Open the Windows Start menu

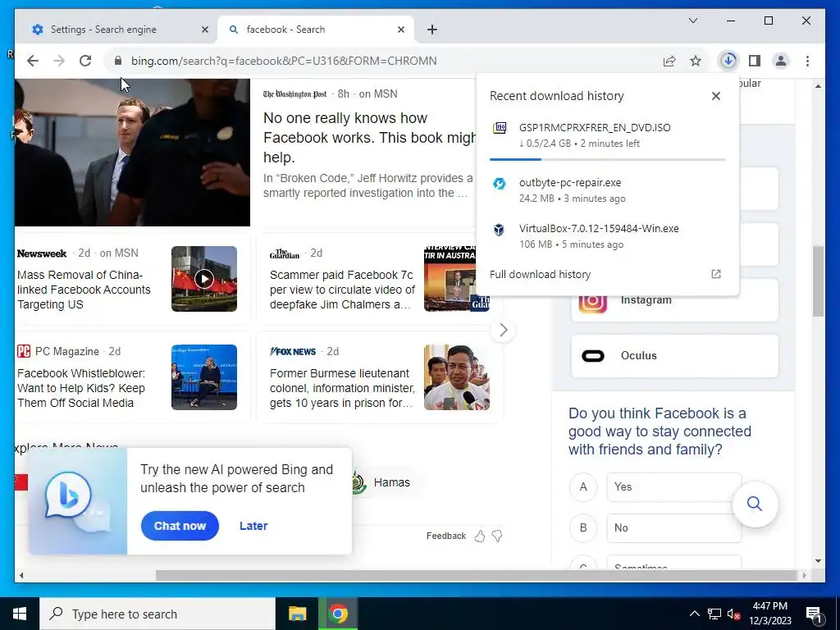[x=20, y=614]
